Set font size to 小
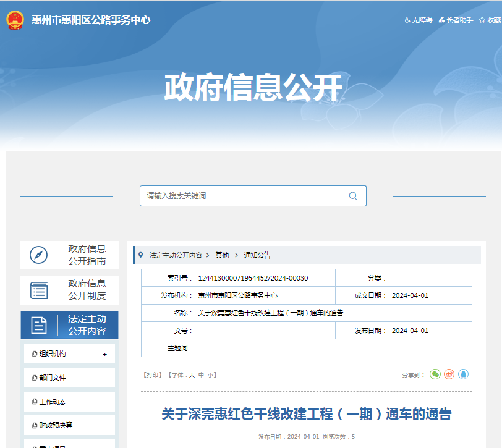 [210, 374]
